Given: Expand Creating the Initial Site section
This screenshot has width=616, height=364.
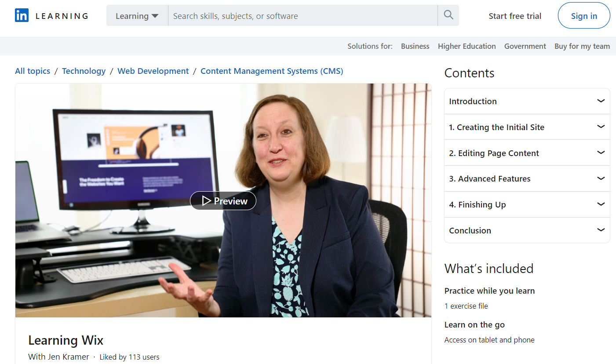Looking at the screenshot, I should point(527,127).
